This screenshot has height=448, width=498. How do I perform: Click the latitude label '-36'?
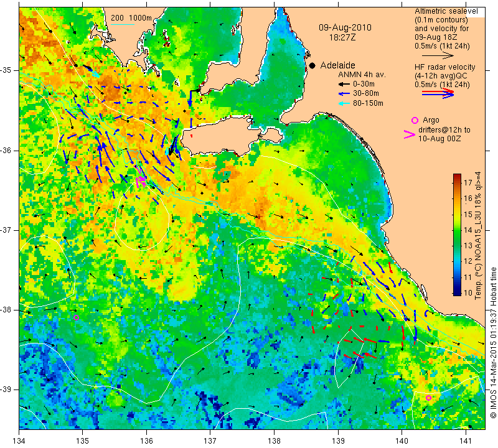coord(6,150)
